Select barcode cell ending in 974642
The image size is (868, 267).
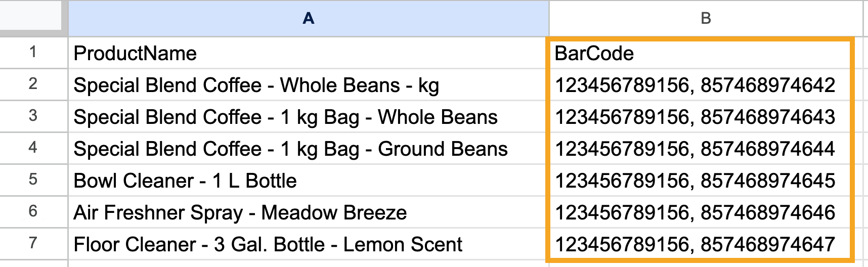[700, 85]
